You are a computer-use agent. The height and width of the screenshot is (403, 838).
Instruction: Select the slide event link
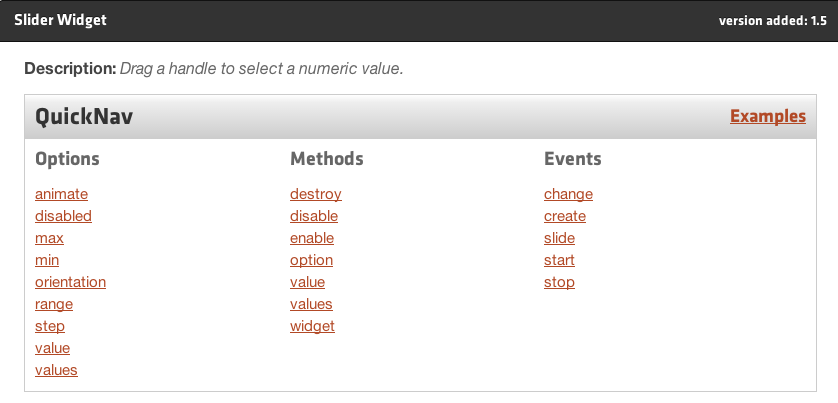click(x=560, y=238)
